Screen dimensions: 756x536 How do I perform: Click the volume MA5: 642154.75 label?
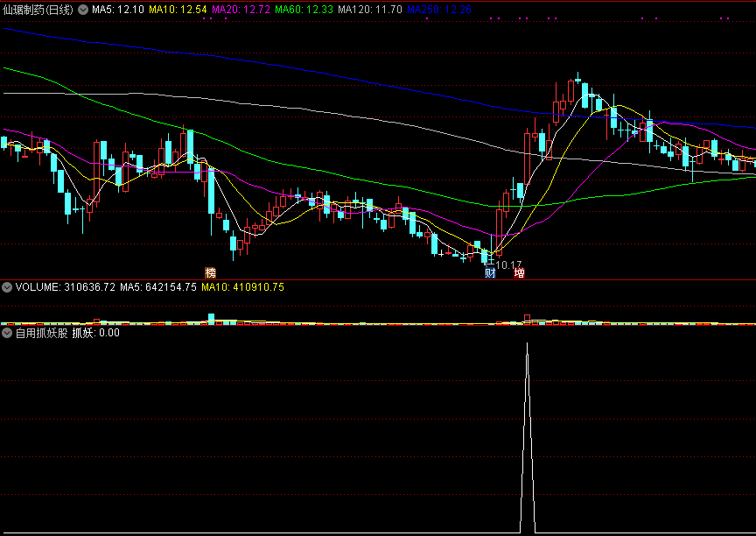[x=158, y=287]
